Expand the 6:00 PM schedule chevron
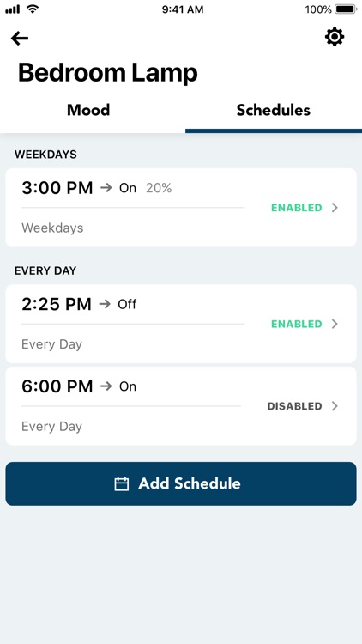Image resolution: width=362 pixels, height=644 pixels. (x=335, y=406)
